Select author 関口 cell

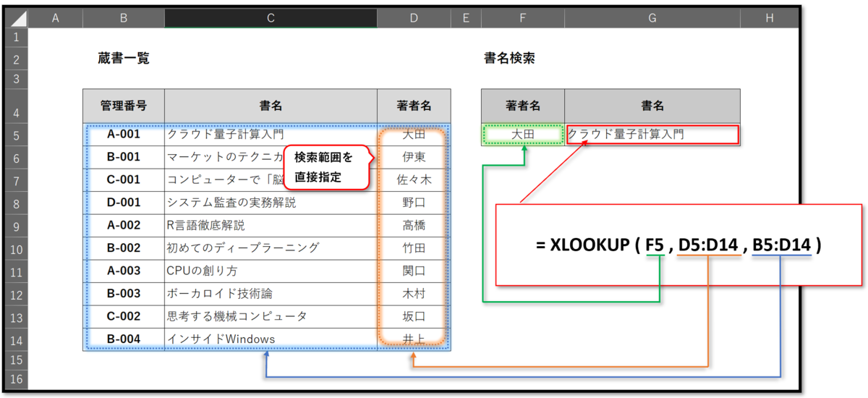pyautogui.click(x=414, y=271)
